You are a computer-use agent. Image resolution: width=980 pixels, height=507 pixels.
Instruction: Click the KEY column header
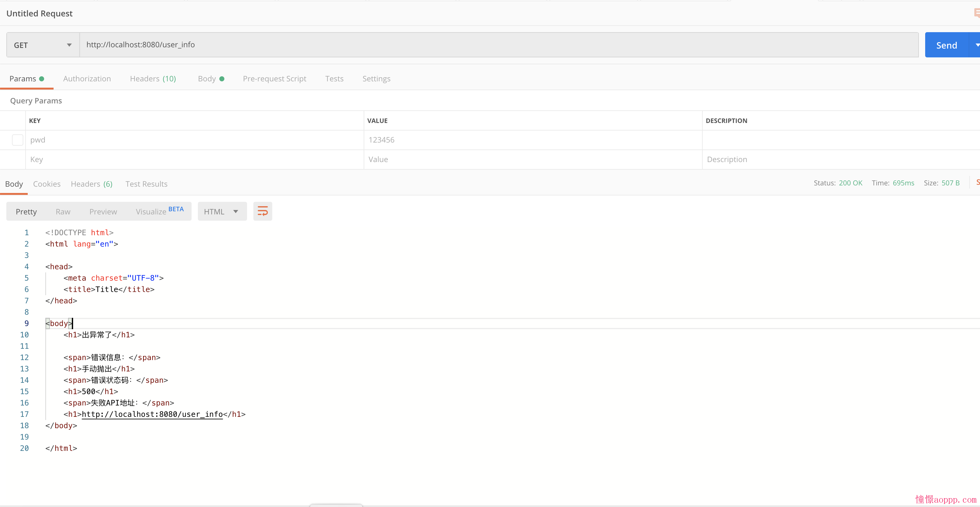pyautogui.click(x=35, y=121)
